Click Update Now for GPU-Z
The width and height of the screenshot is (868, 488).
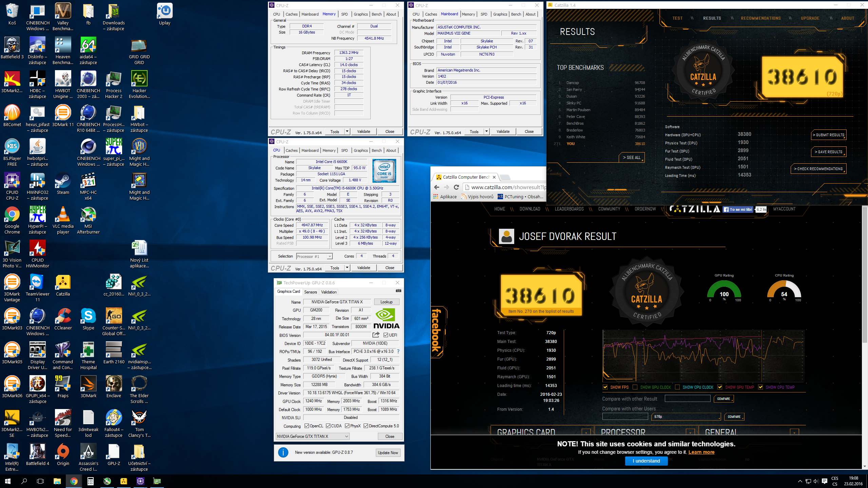point(388,453)
